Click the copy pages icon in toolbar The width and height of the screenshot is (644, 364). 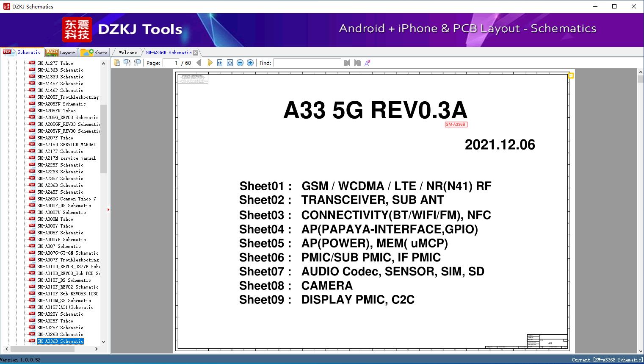point(116,63)
